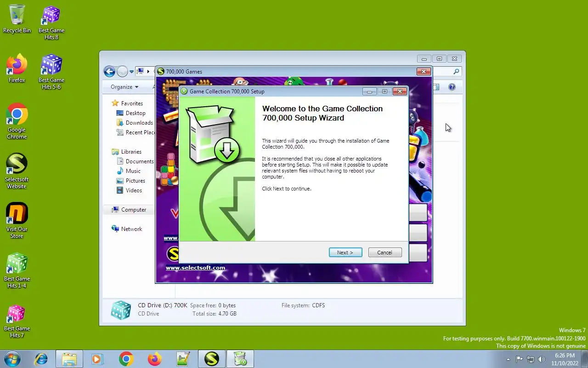This screenshot has height=368, width=588.
Task: Open the Organize menu in Explorer
Action: pos(124,87)
